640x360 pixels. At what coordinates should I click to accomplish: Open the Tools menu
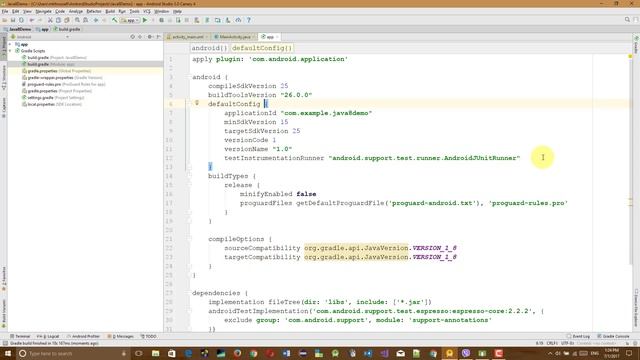tap(134, 11)
